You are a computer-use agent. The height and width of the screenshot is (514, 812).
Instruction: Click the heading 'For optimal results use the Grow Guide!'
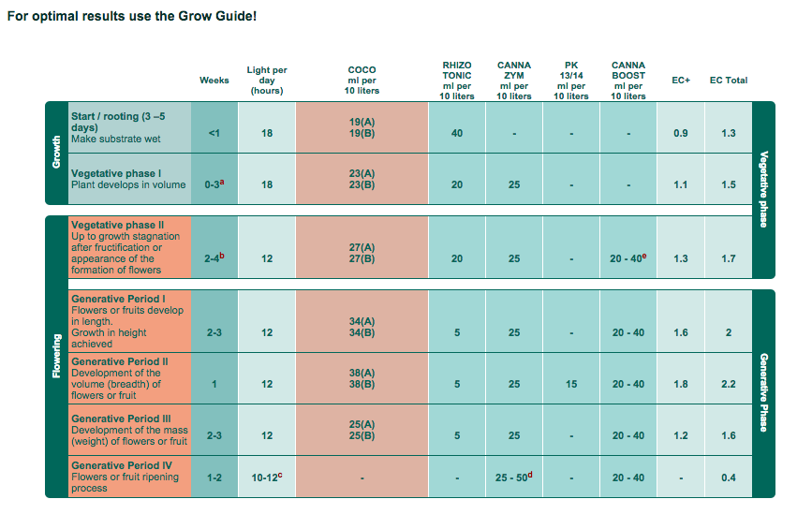click(x=131, y=16)
